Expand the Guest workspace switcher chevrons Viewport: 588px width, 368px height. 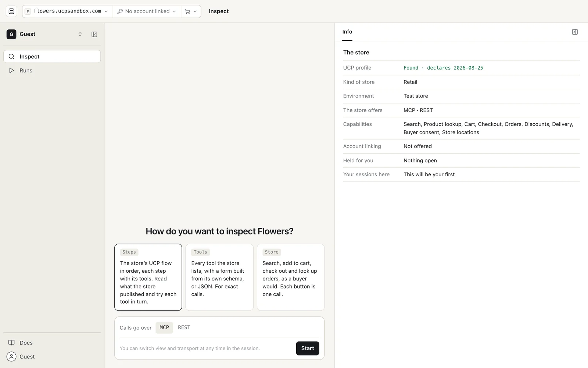pos(80,34)
